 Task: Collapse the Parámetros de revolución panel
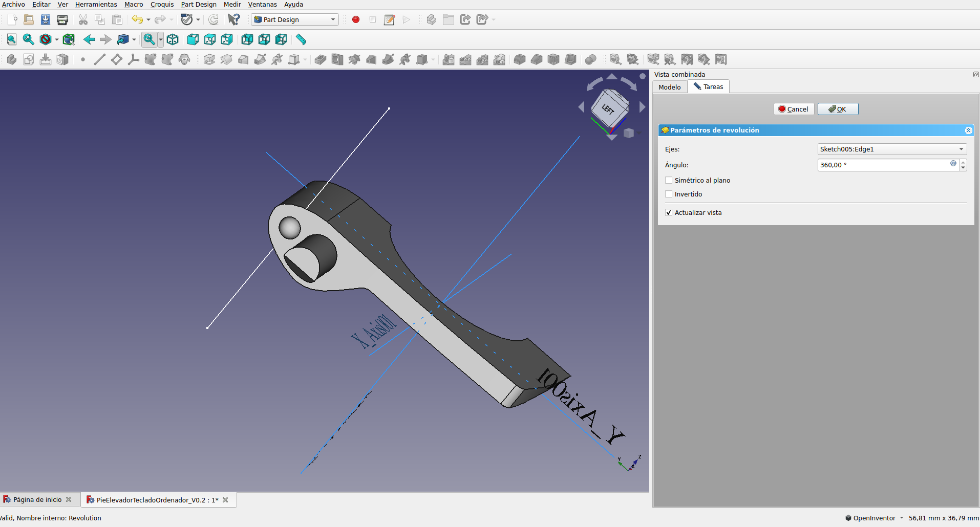[x=968, y=130]
